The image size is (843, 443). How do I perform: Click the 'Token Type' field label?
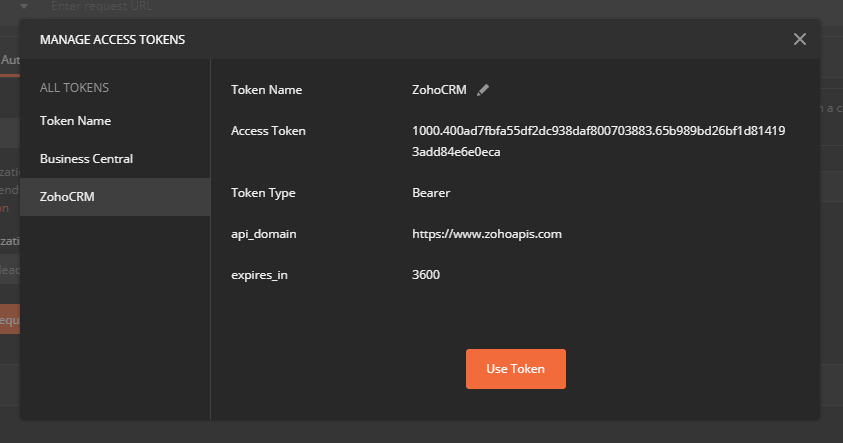(263, 193)
